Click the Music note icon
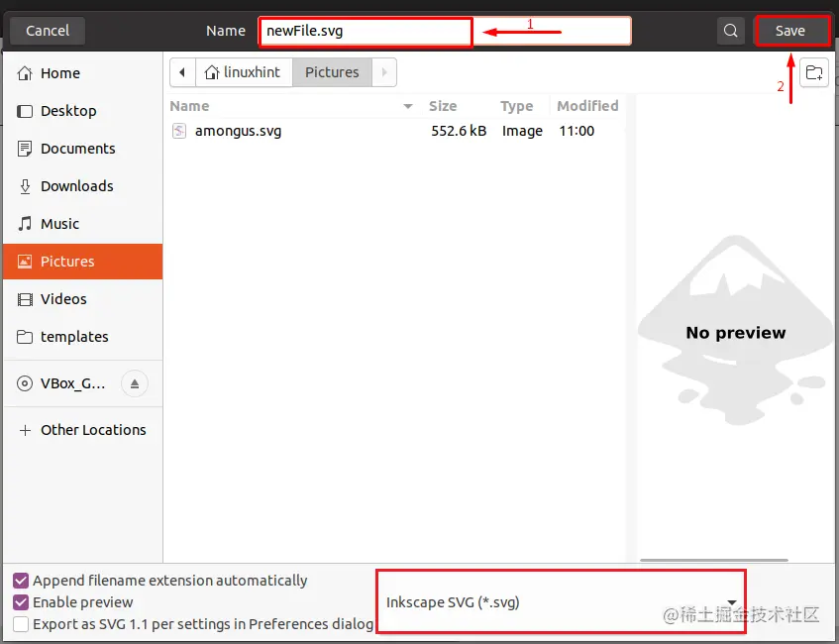 [25, 224]
